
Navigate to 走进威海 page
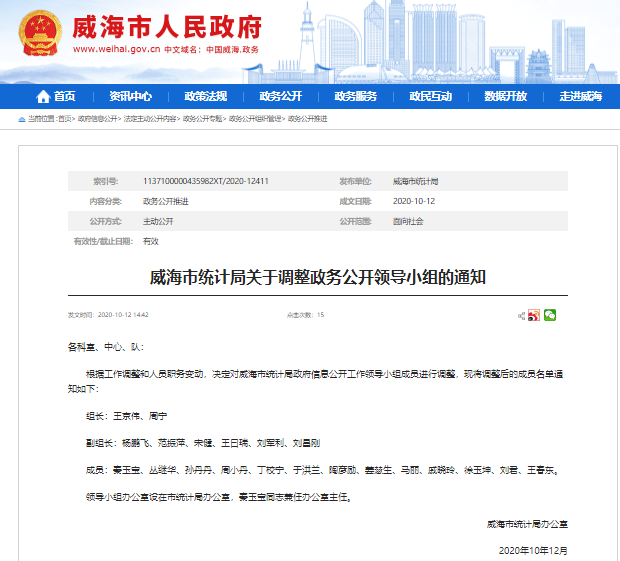(x=580, y=97)
